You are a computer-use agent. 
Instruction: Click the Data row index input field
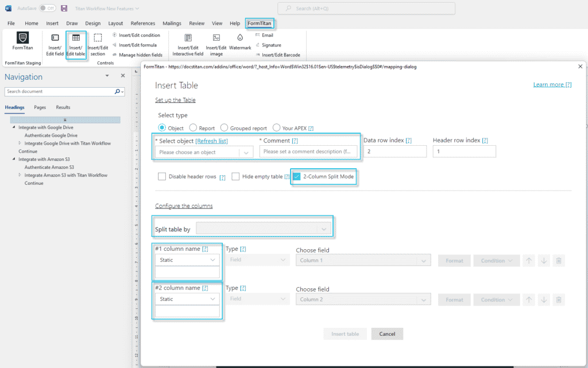(x=395, y=152)
